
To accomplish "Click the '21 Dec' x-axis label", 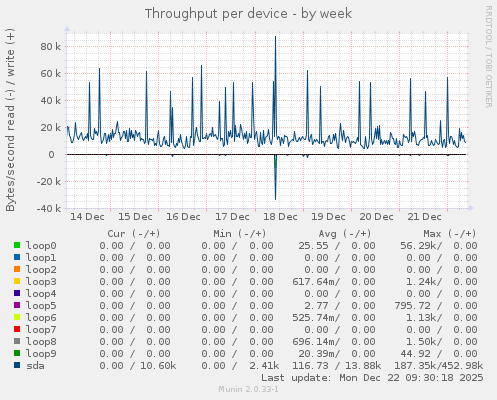I will point(424,217).
